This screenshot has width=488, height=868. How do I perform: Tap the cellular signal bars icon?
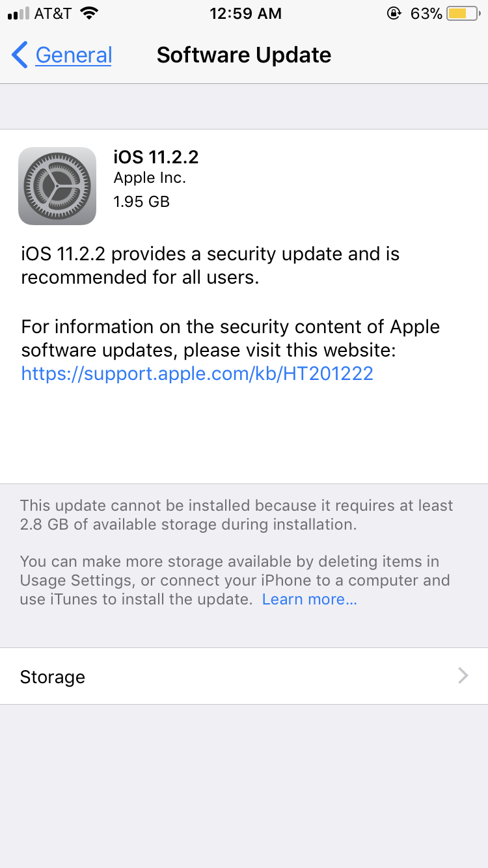pyautogui.click(x=18, y=14)
